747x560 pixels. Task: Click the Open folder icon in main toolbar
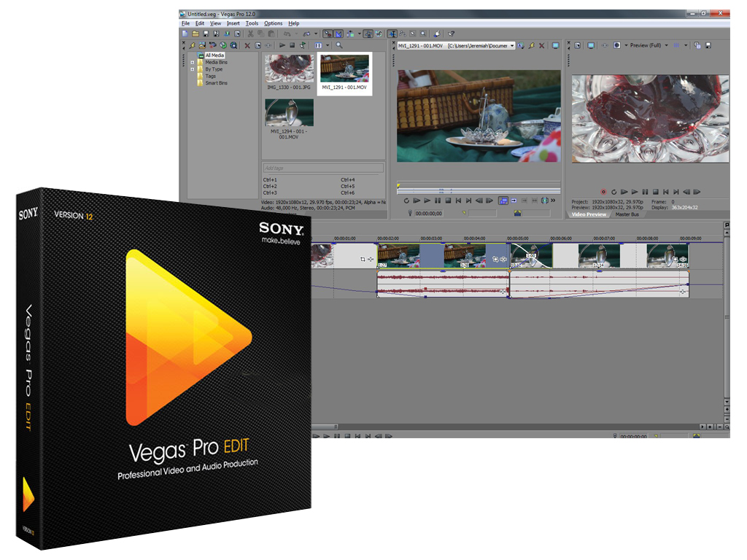[x=196, y=34]
